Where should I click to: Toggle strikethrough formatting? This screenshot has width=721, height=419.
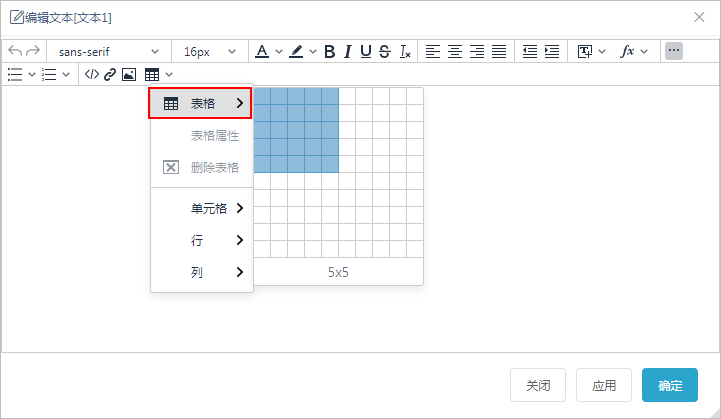pos(384,52)
